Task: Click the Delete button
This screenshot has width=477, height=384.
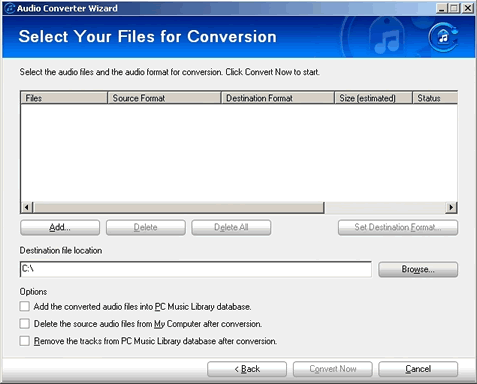Action: [x=146, y=227]
